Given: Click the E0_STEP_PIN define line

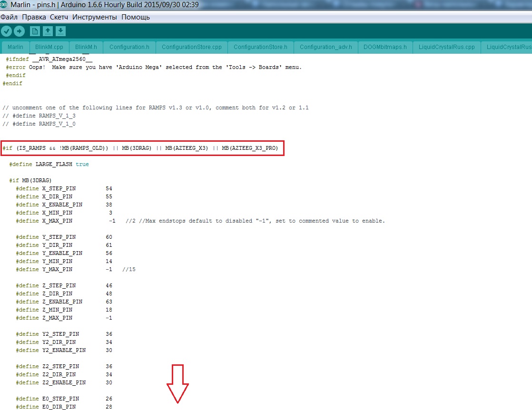Looking at the screenshot, I should click(64, 399).
